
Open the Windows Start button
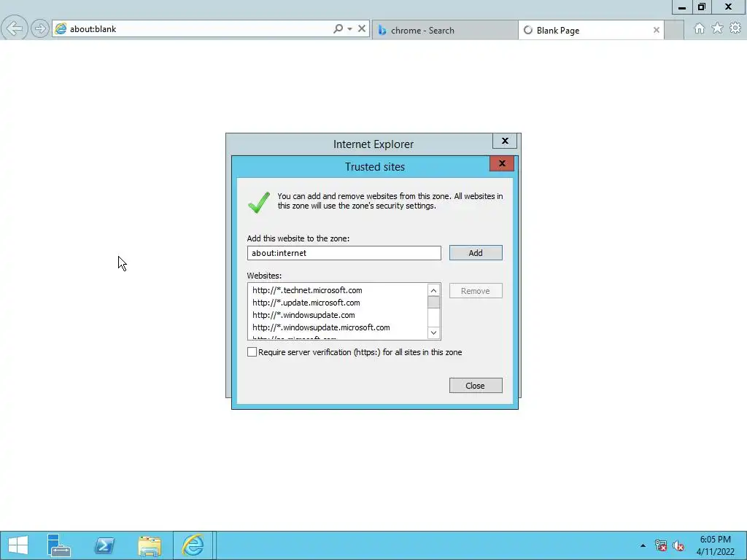coord(18,545)
